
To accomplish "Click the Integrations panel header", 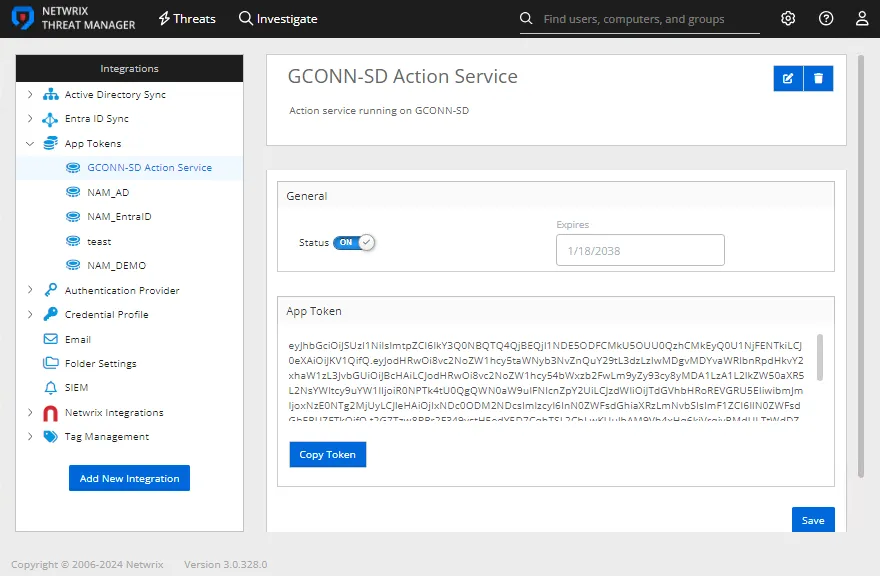I will [x=130, y=68].
